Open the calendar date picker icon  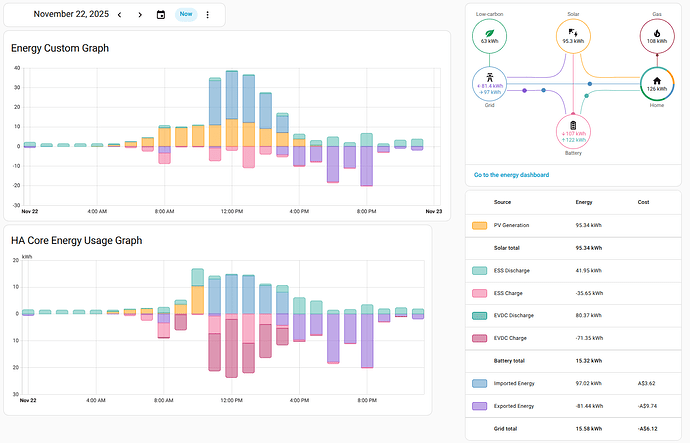click(161, 15)
